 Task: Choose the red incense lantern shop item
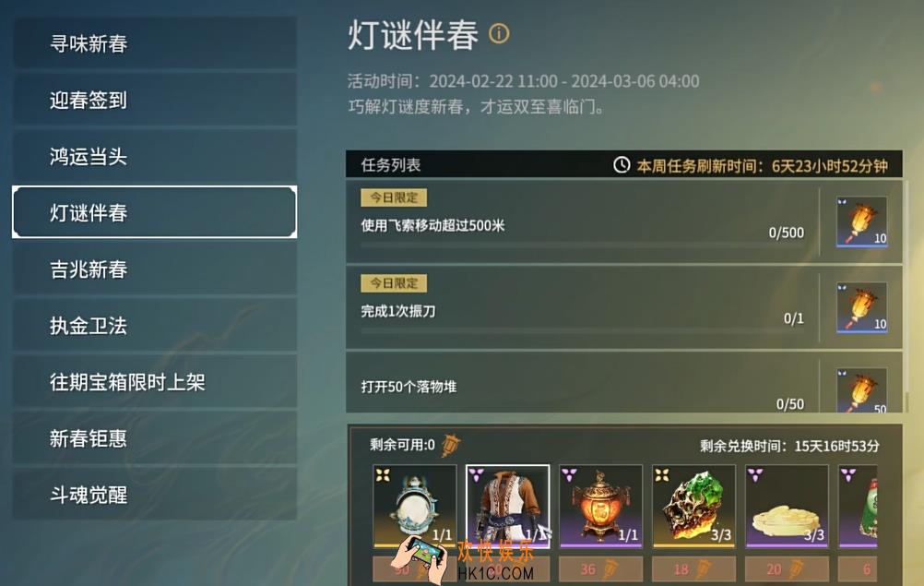[600, 507]
